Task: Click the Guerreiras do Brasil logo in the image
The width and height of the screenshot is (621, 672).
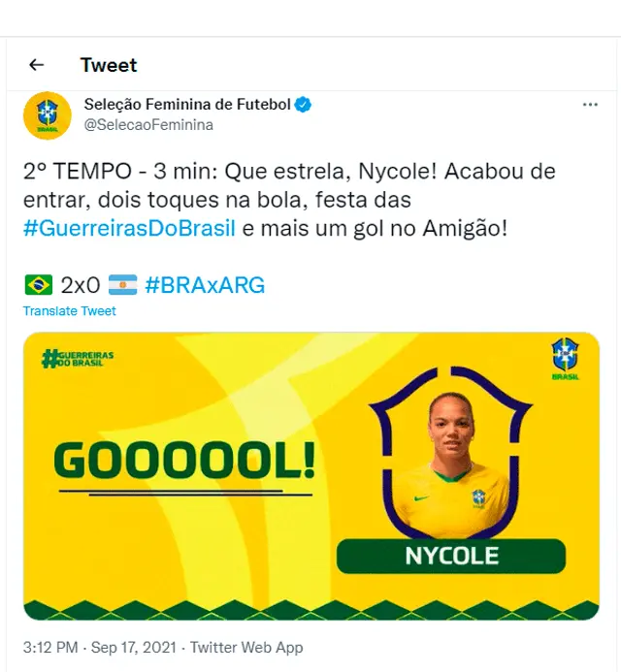Action: (x=78, y=359)
